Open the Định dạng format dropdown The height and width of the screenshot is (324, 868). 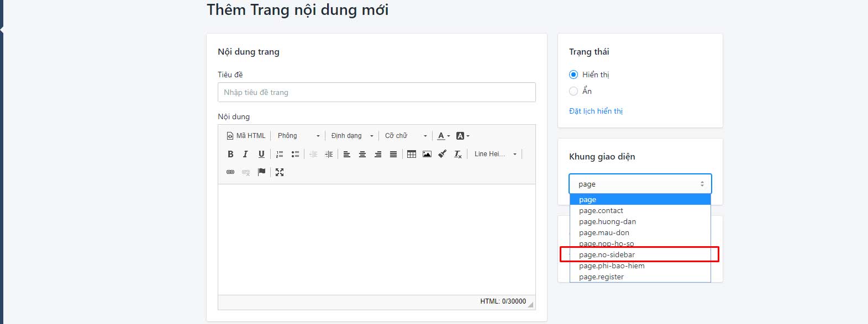click(x=353, y=136)
